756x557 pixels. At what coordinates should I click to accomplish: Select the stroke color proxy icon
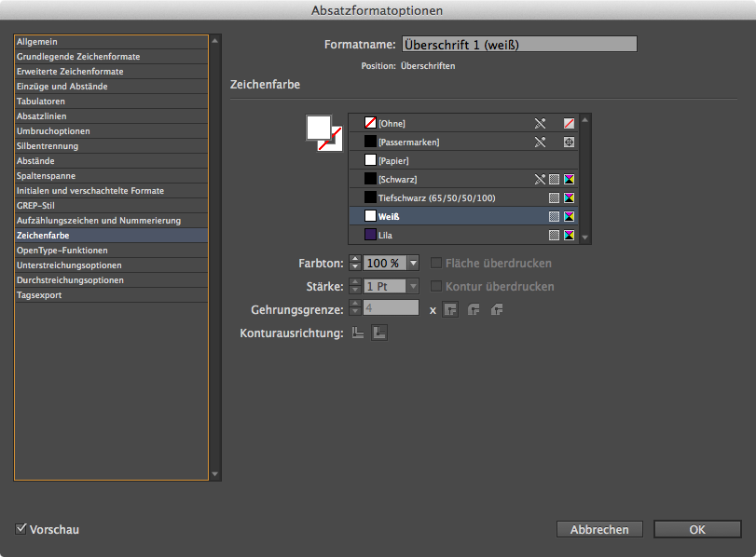337,143
